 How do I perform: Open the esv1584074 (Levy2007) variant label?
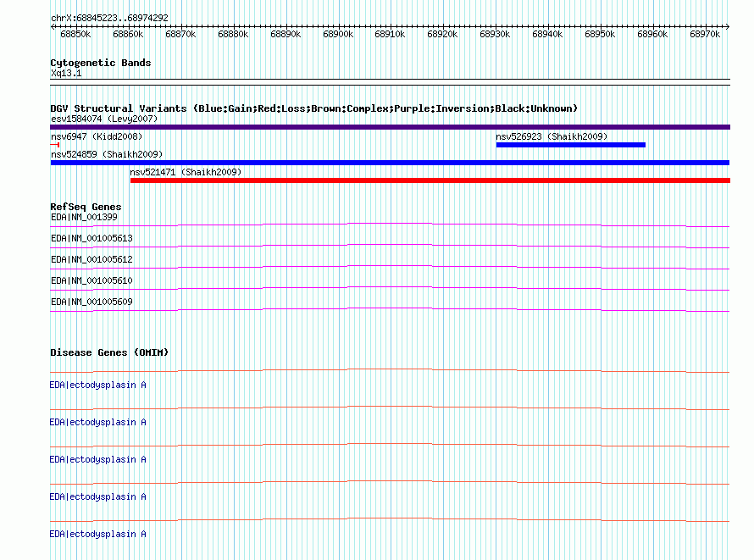coord(104,119)
